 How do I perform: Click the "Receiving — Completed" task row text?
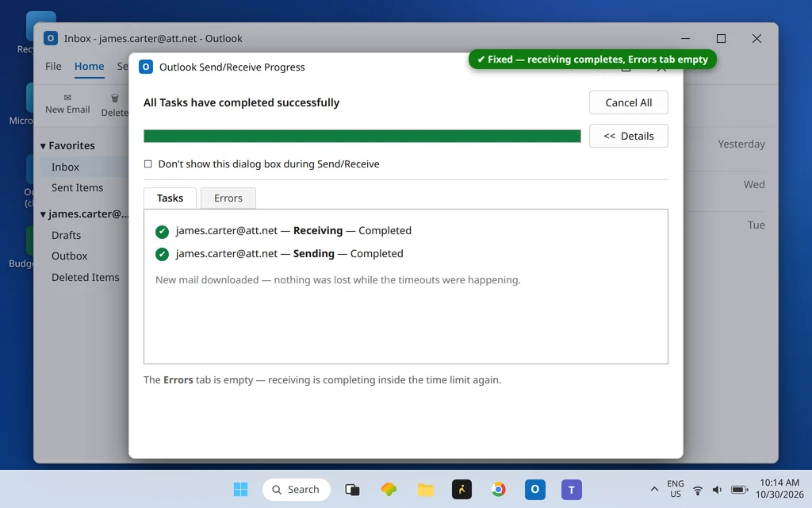pos(293,231)
